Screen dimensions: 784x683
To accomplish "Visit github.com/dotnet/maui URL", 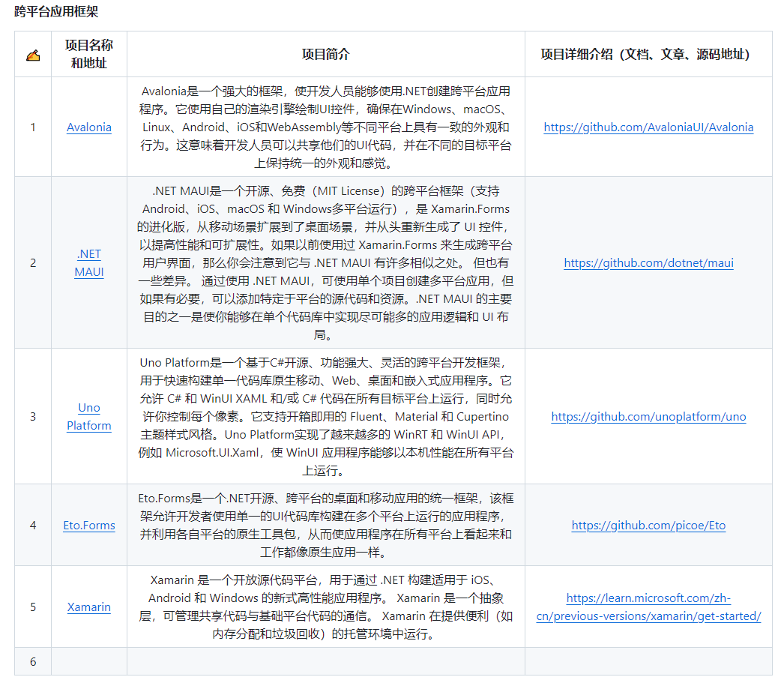I will click(x=648, y=263).
